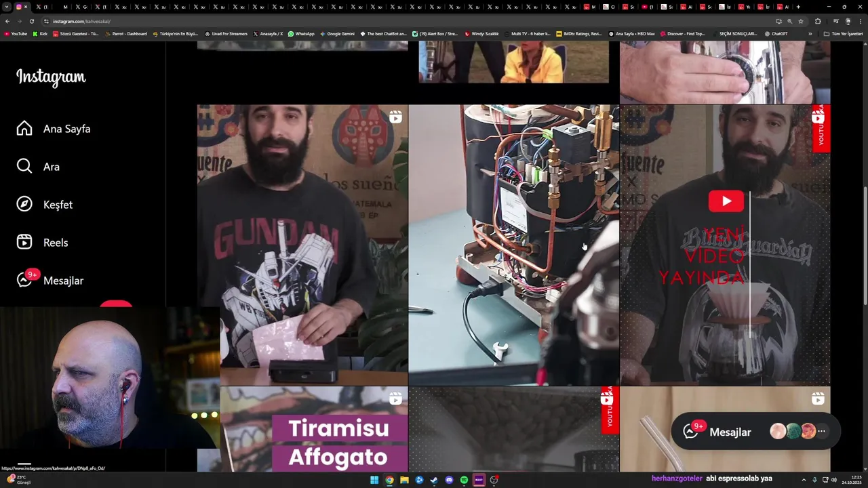The height and width of the screenshot is (488, 868).
Task: Open Reels from Instagram sidebar
Action: click(x=43, y=243)
